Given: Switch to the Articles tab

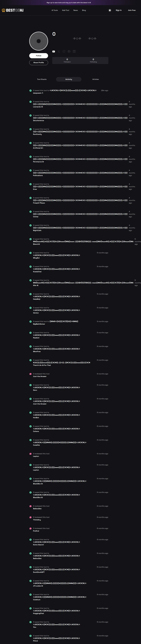Looking at the screenshot, I should click(x=96, y=79).
